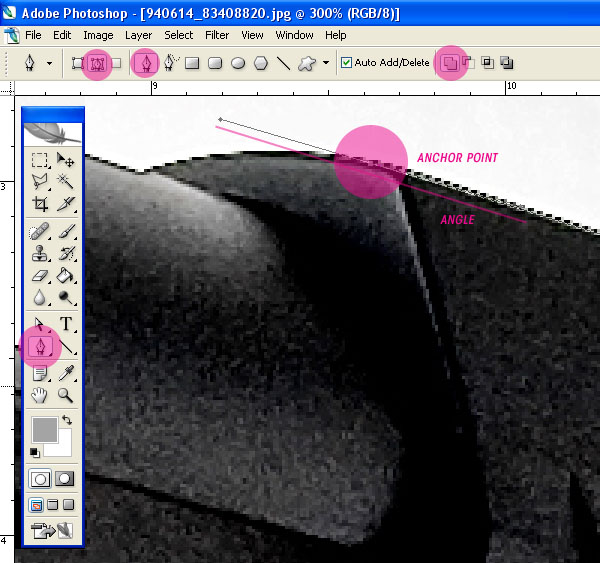Viewport: 600px width, 563px height.
Task: Open the Help menu
Action: click(336, 35)
